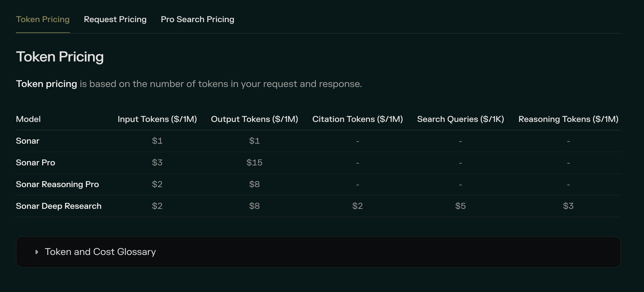Select the Pro Search Pricing tab

197,19
